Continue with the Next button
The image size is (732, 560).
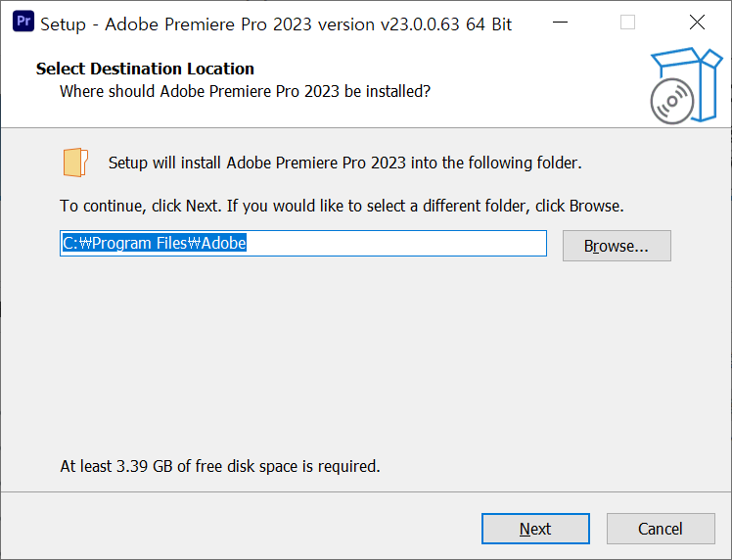pyautogui.click(x=535, y=529)
